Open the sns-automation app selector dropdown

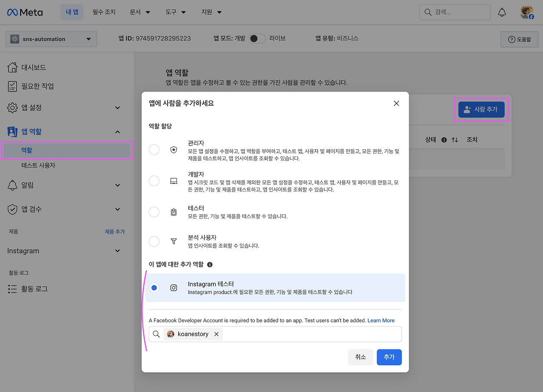tap(51, 39)
